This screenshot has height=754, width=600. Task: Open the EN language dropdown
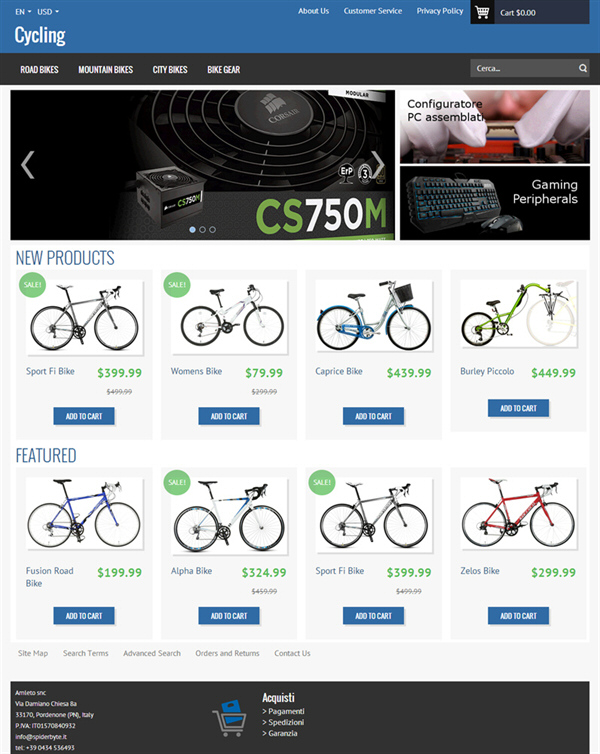[23, 12]
